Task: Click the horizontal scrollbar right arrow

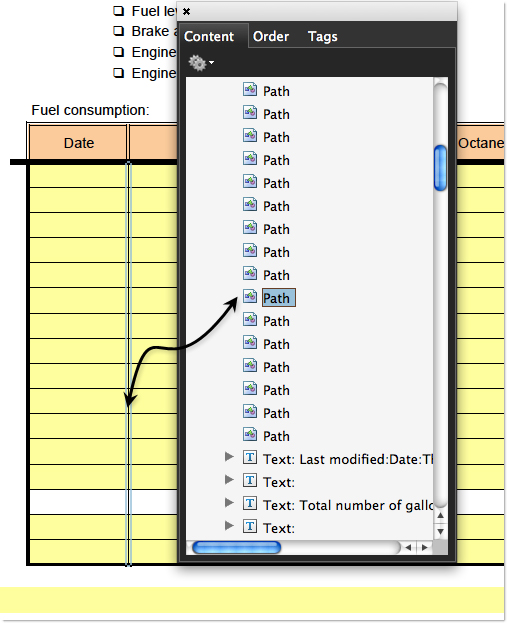Action: click(425, 548)
